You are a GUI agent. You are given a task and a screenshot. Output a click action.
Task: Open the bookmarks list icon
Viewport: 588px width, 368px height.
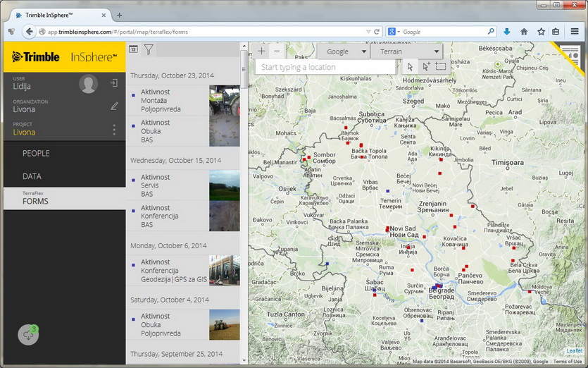click(x=556, y=32)
